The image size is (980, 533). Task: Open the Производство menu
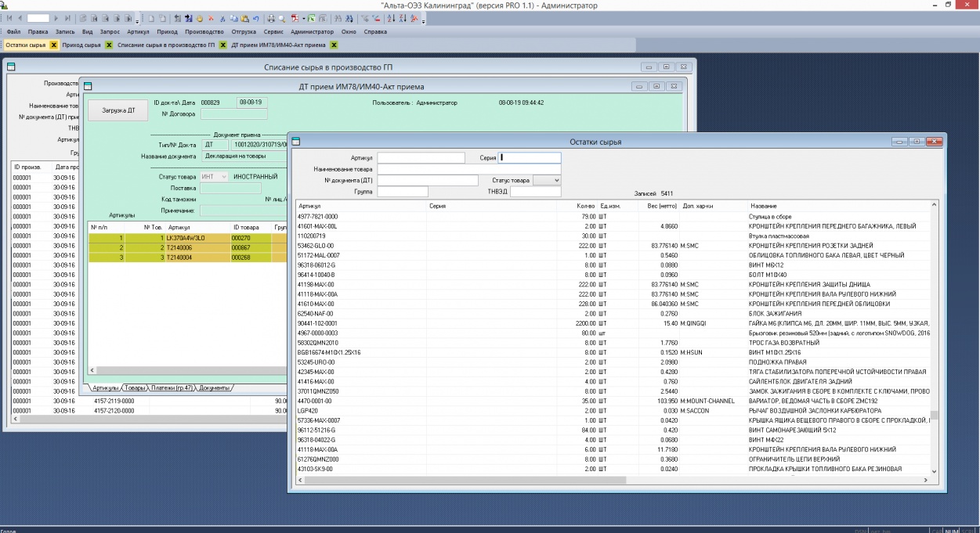(204, 32)
